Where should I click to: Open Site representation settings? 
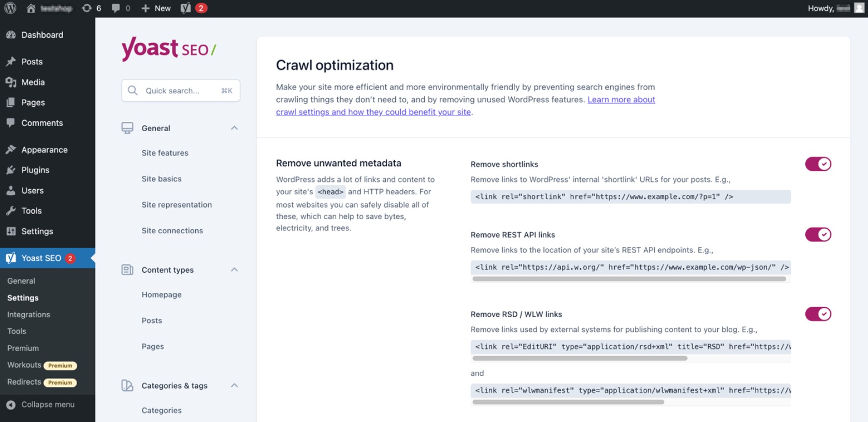pyautogui.click(x=177, y=205)
